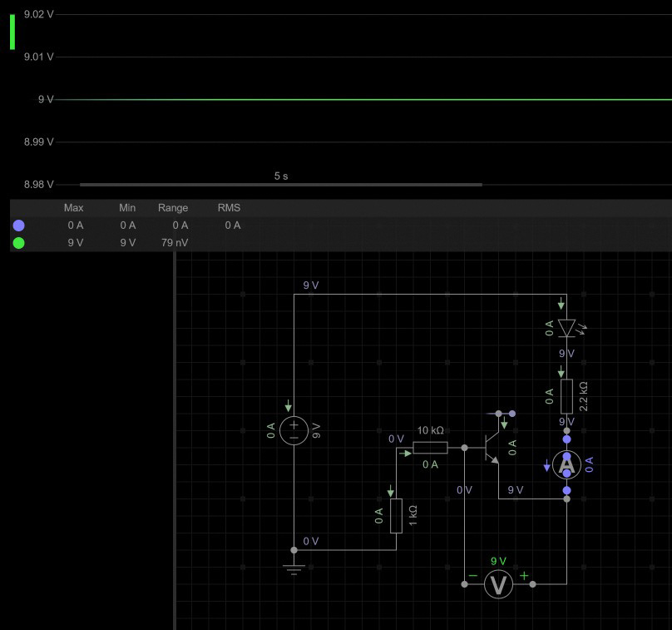Click the LED component symbol

click(x=566, y=328)
